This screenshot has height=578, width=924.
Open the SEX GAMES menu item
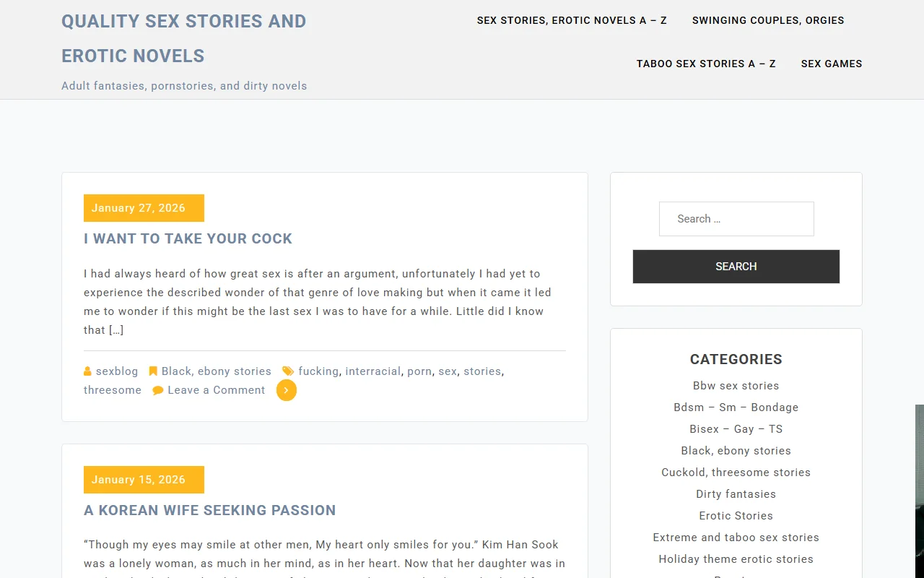pyautogui.click(x=832, y=64)
